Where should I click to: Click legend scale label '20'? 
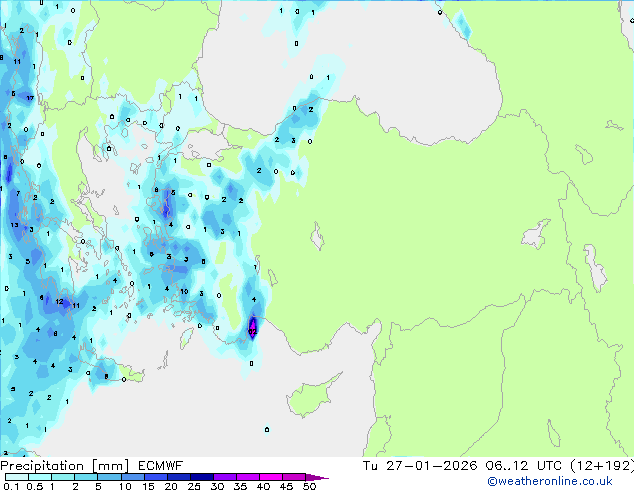tap(171, 486)
